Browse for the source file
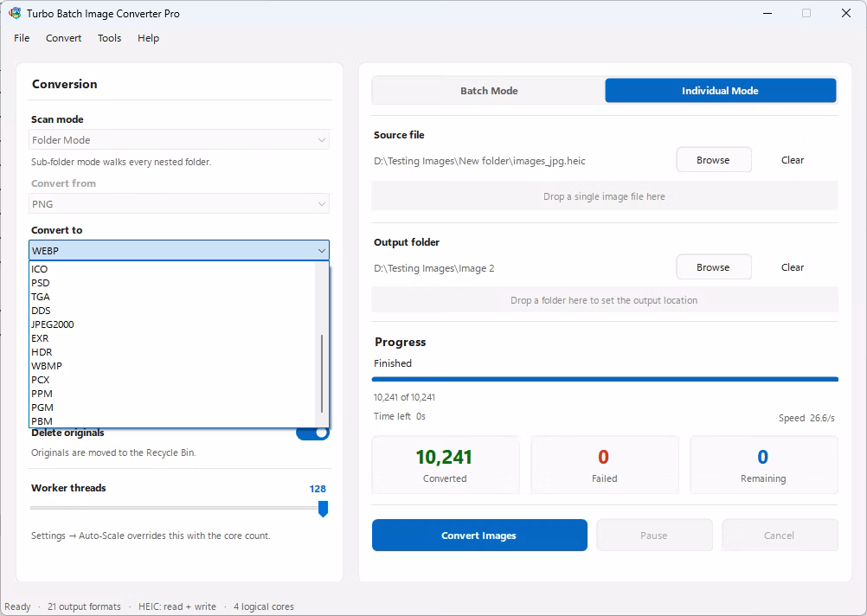Viewport: 867px width, 616px height. pos(713,160)
